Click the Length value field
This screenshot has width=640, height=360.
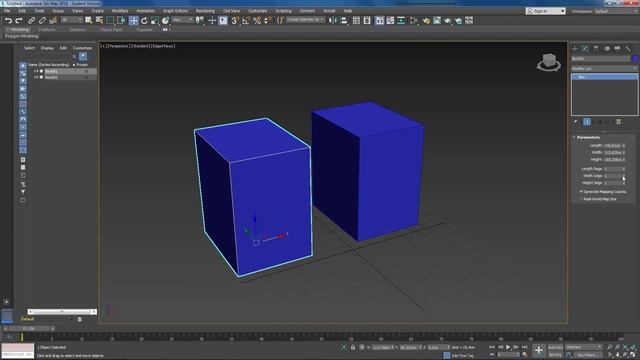pos(612,145)
